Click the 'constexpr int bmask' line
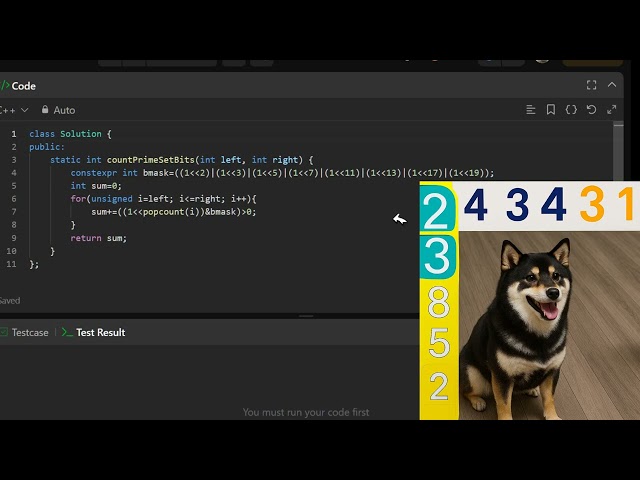Image resolution: width=640 pixels, height=480 pixels. (282, 173)
